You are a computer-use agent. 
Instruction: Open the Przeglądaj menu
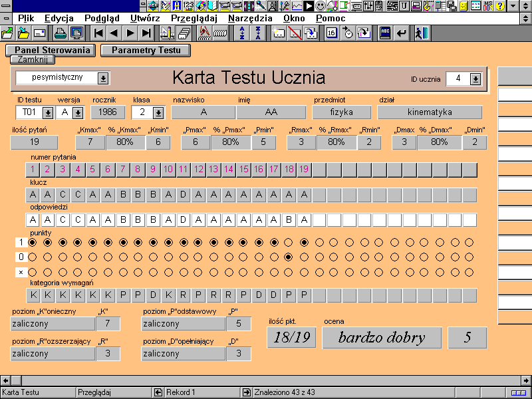pyautogui.click(x=194, y=18)
